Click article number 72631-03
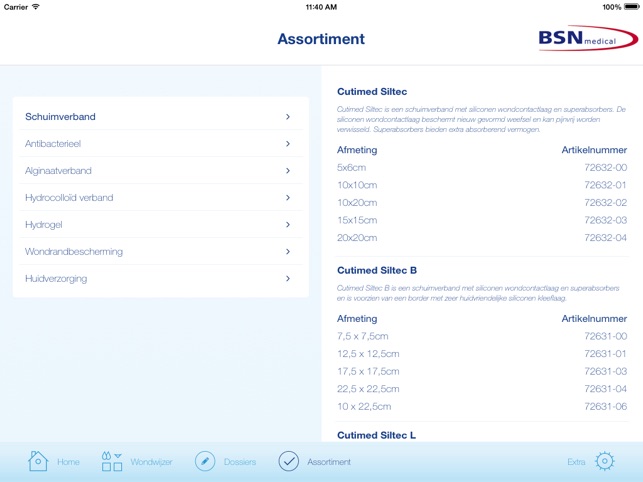This screenshot has width=643, height=482. pyautogui.click(x=606, y=372)
